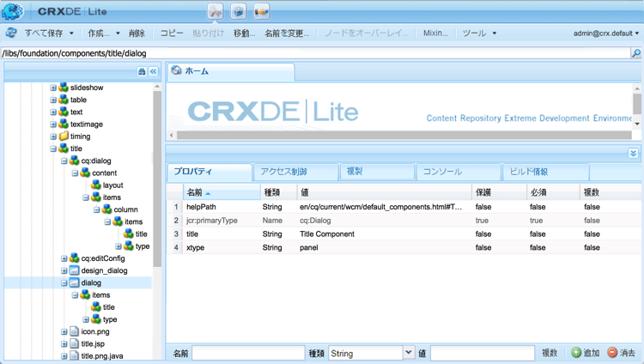Image resolution: width=644 pixels, height=364 pixels.
Task: Expand the cq:editConfig tree node
Action: click(64, 258)
